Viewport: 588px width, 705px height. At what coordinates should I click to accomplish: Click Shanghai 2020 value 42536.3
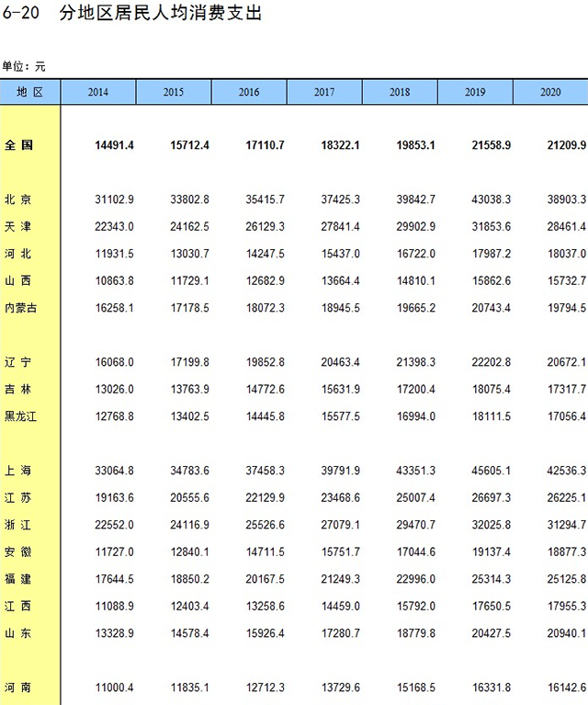point(567,471)
